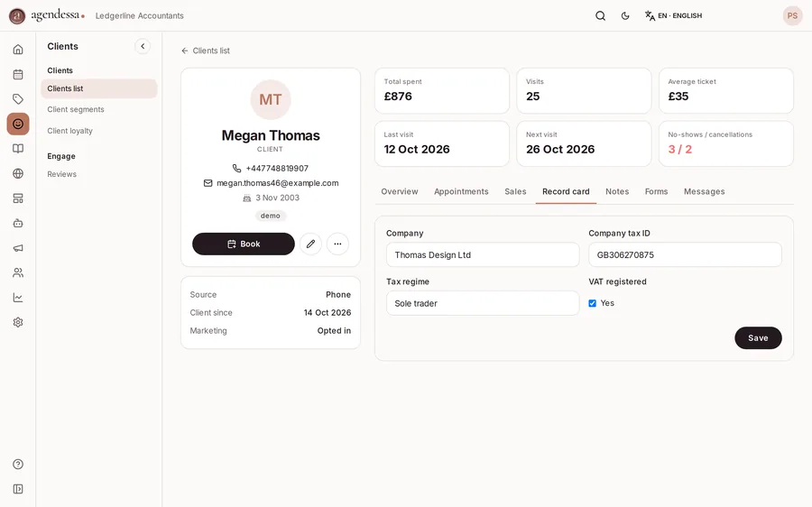Click the Save button
812x507 pixels.
click(758, 338)
